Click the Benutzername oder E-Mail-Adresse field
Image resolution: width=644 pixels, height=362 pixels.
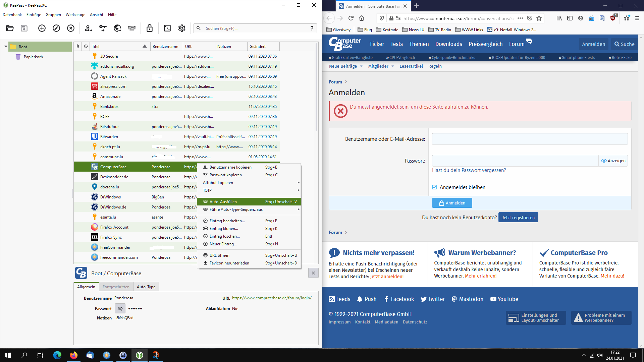click(x=530, y=139)
